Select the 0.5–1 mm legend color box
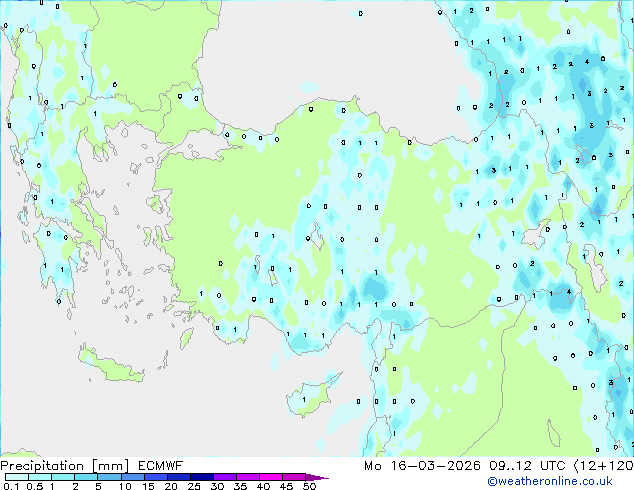Screen dimensions: 634x490 click(x=40, y=477)
